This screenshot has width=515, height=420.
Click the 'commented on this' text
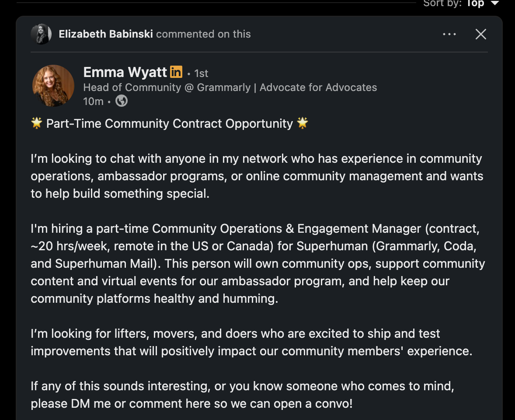point(203,34)
